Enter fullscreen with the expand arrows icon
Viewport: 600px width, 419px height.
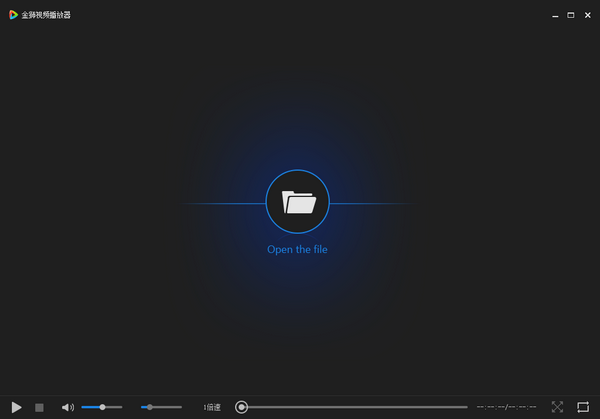coord(557,407)
